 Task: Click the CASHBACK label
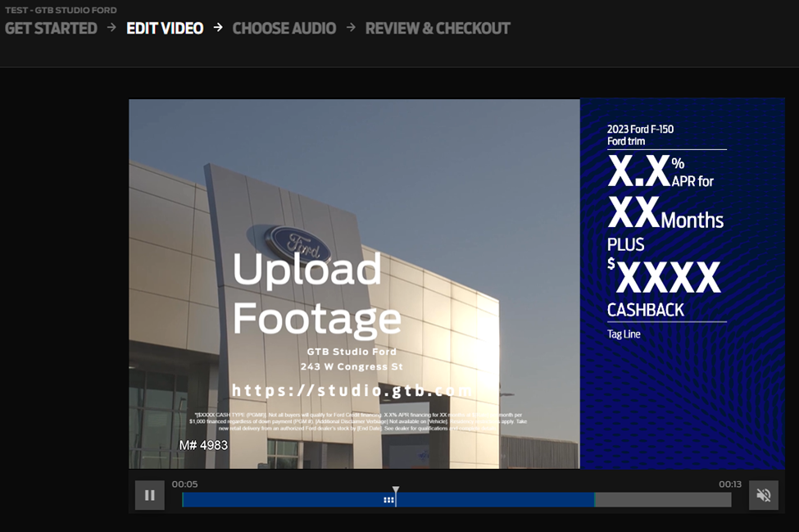(646, 310)
